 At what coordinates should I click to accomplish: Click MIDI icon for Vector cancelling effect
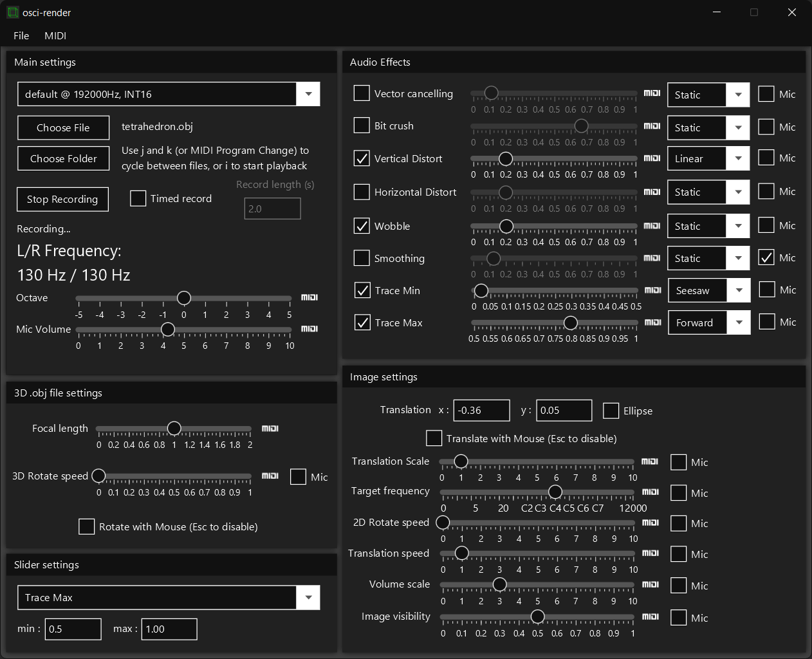[652, 93]
